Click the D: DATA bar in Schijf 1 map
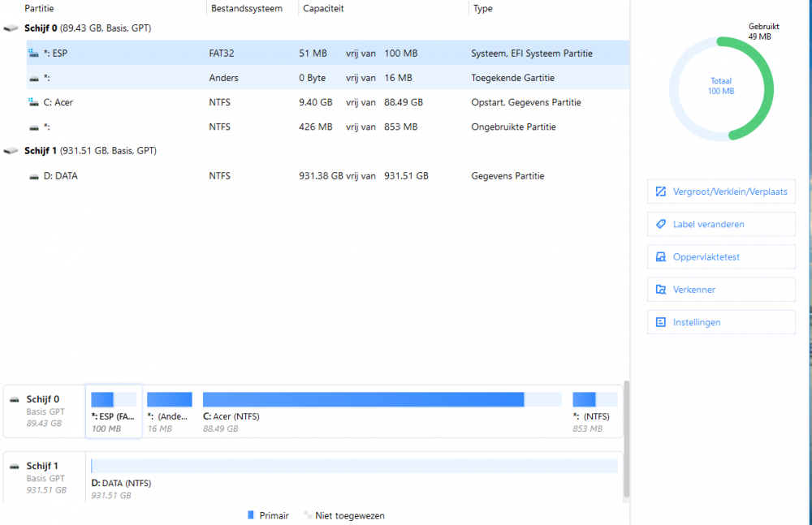This screenshot has width=812, height=525. coord(354,466)
